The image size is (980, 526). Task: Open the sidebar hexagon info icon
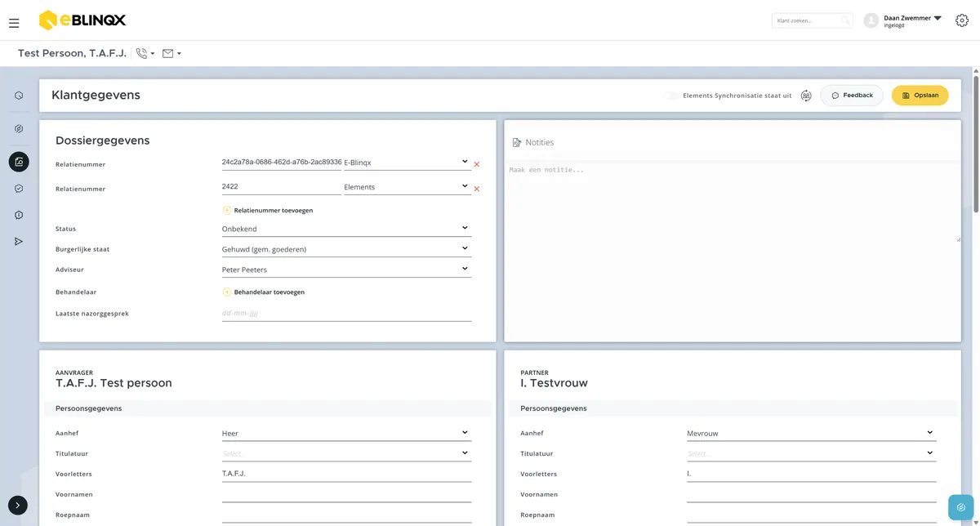coord(19,215)
